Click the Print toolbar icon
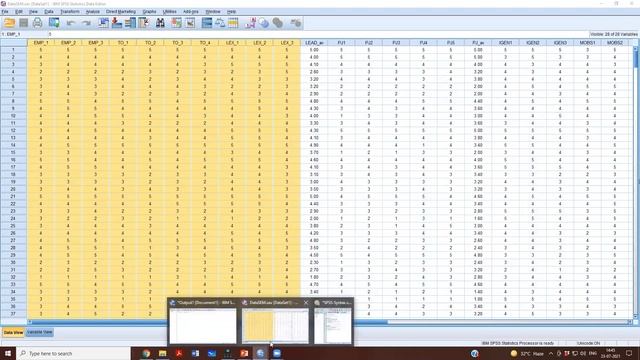This screenshot has height=360, width=640. [x=38, y=23]
